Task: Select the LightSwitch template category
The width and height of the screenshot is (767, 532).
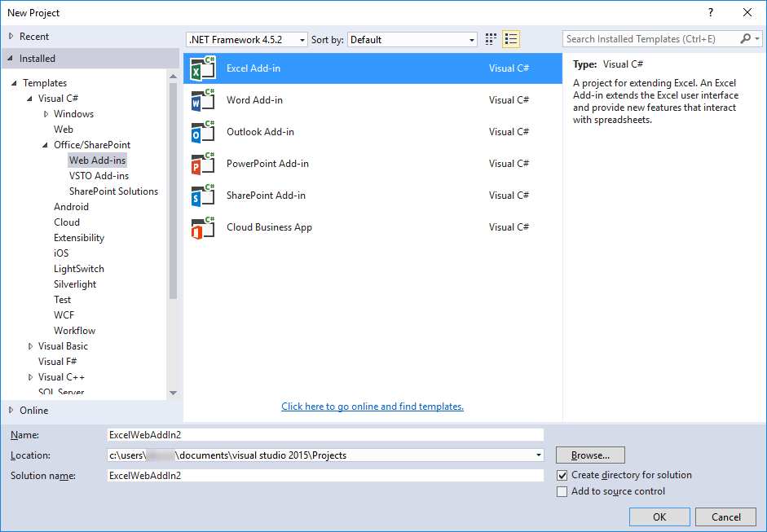Action: [79, 269]
